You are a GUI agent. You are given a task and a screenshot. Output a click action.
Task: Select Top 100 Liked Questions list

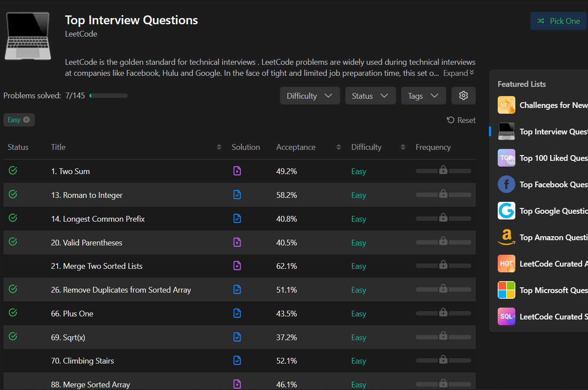tap(506, 158)
